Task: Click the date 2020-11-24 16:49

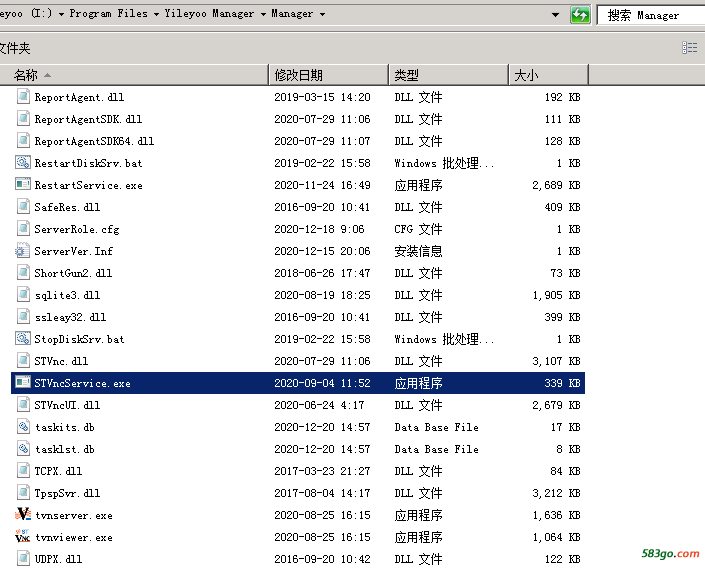Action: pyautogui.click(x=322, y=185)
